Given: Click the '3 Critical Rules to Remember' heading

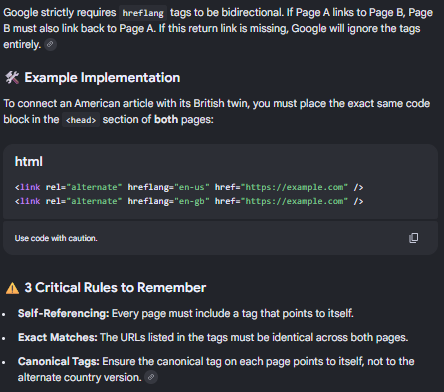Looking at the screenshot, I should tap(115, 288).
